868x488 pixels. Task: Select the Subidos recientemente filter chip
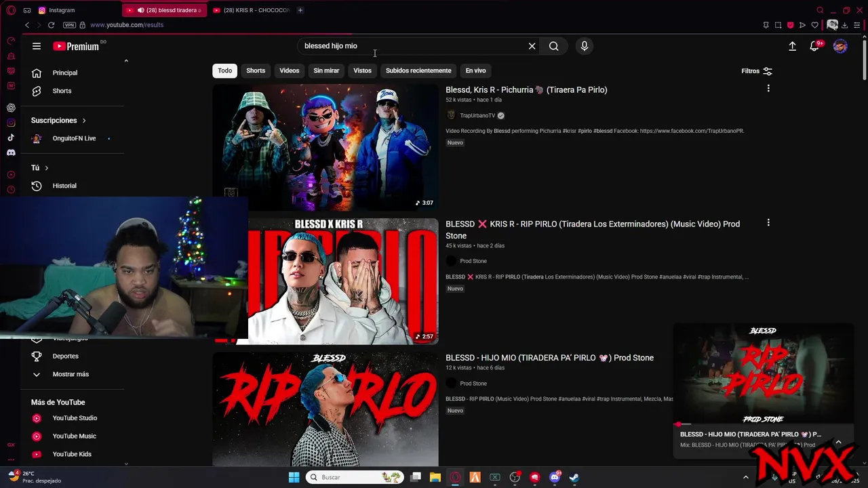[418, 70]
